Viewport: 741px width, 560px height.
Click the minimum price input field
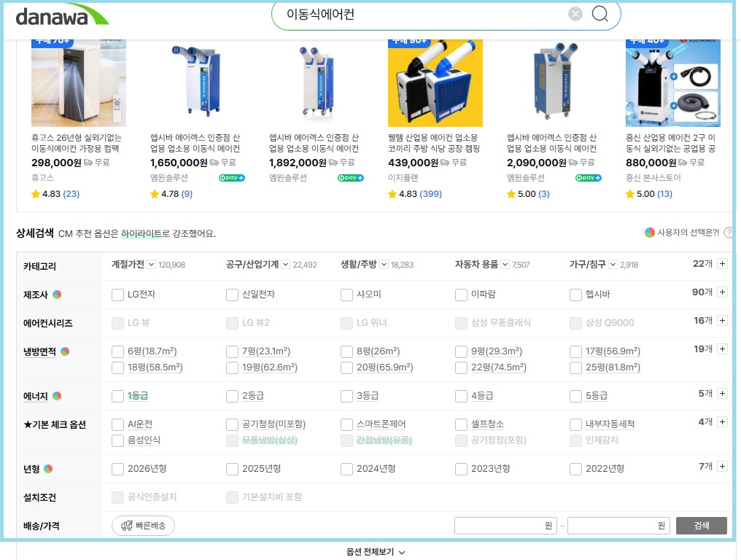[505, 526]
